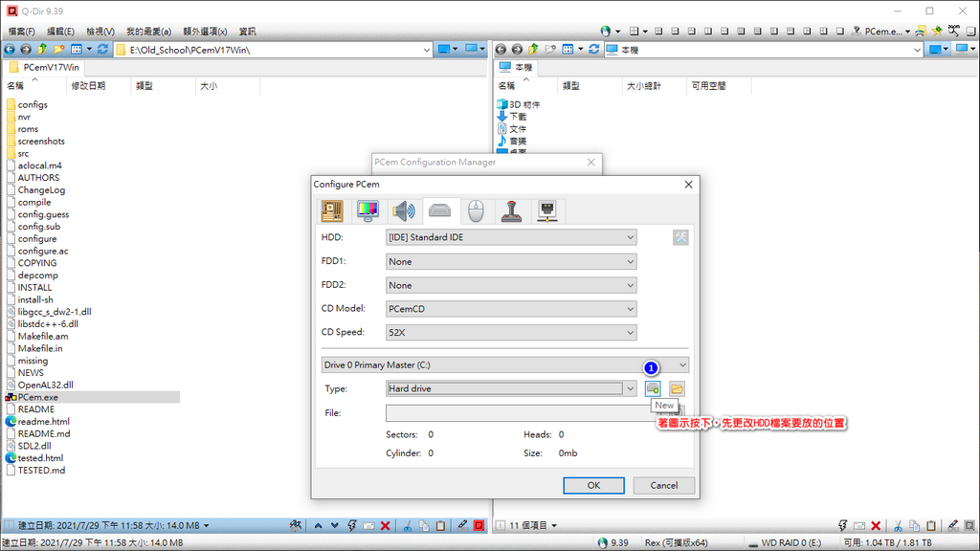Image resolution: width=980 pixels, height=551 pixels.
Task: Click the refresh icon in left pane
Action: (x=103, y=50)
